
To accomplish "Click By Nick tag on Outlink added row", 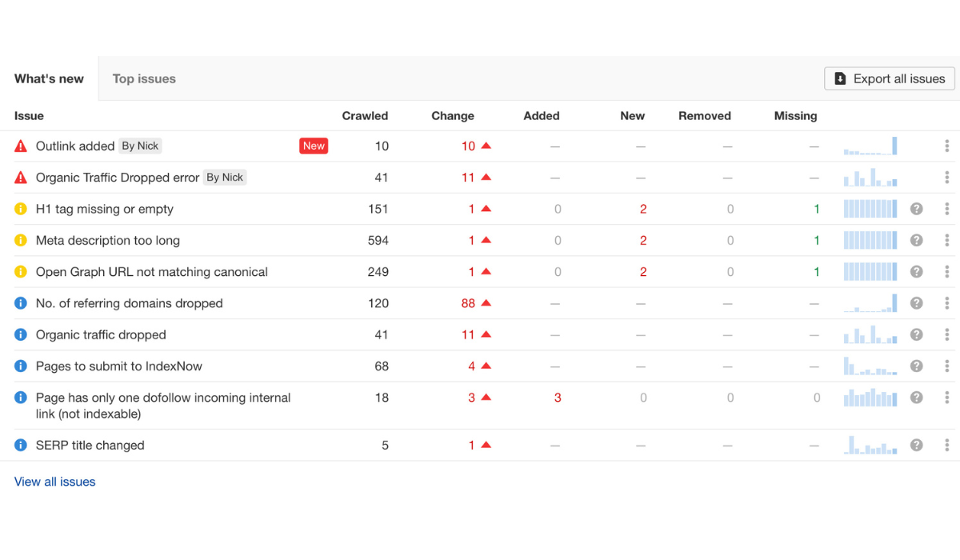I will click(140, 146).
